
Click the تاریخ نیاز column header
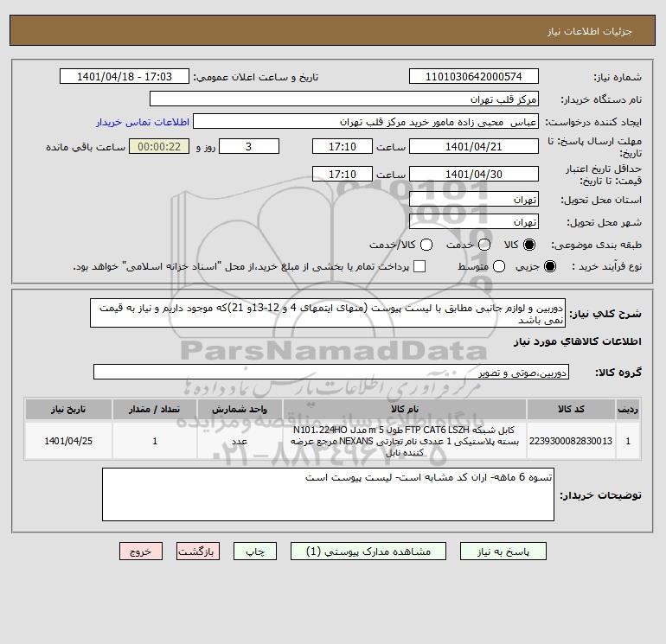[68, 409]
